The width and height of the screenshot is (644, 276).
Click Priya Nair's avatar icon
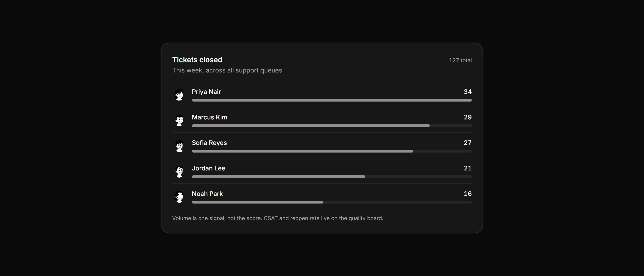(x=179, y=95)
